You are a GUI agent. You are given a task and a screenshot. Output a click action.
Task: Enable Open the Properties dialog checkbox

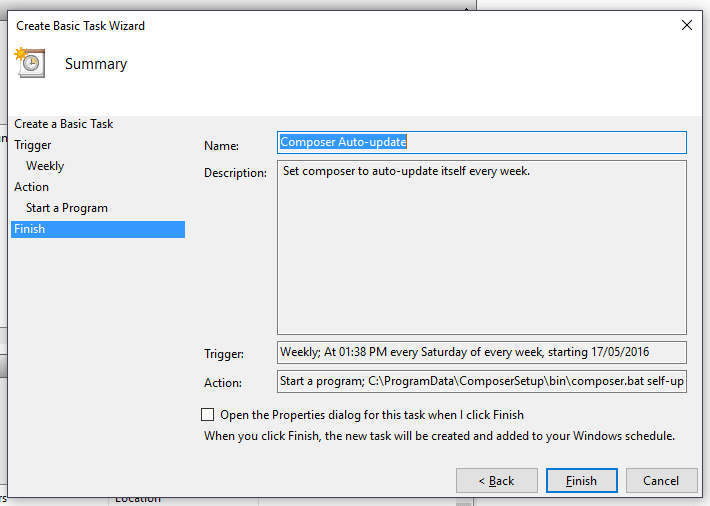pos(207,414)
